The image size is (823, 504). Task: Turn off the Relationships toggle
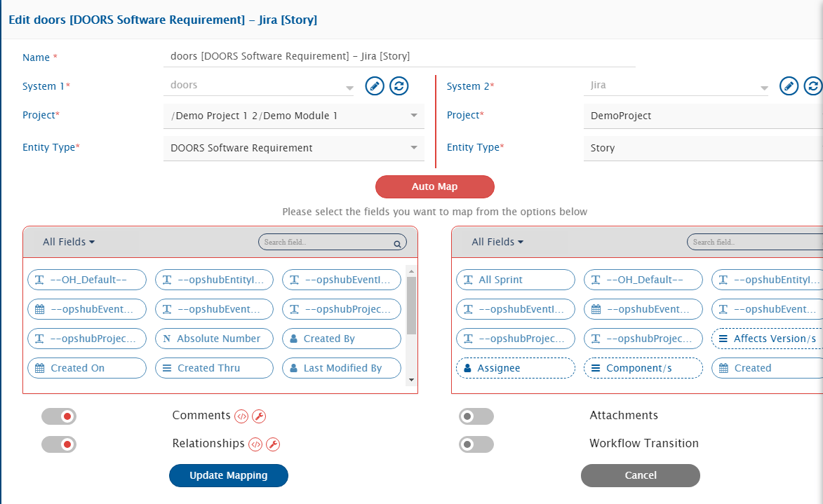(59, 444)
